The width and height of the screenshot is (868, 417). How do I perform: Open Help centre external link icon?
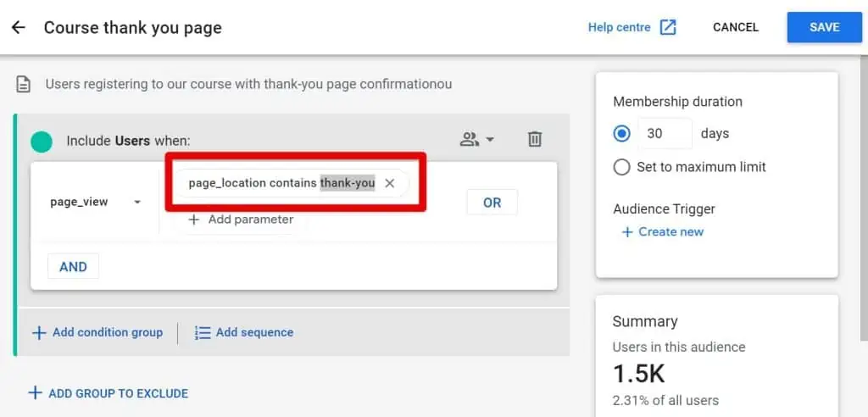click(668, 27)
